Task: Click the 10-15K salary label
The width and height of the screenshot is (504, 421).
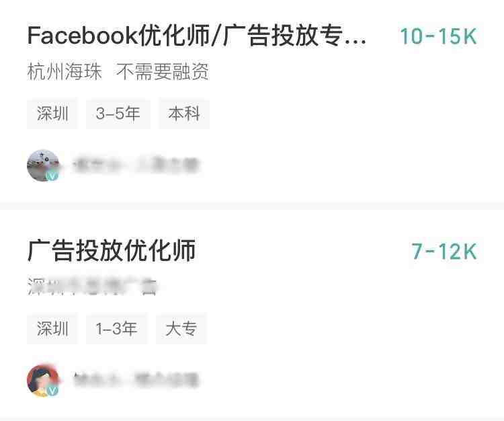Action: (438, 36)
